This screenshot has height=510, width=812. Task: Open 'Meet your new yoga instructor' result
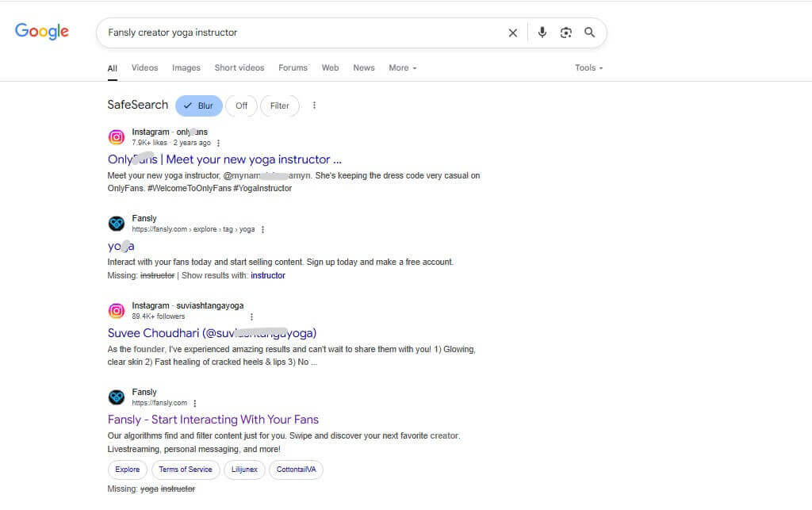224,159
